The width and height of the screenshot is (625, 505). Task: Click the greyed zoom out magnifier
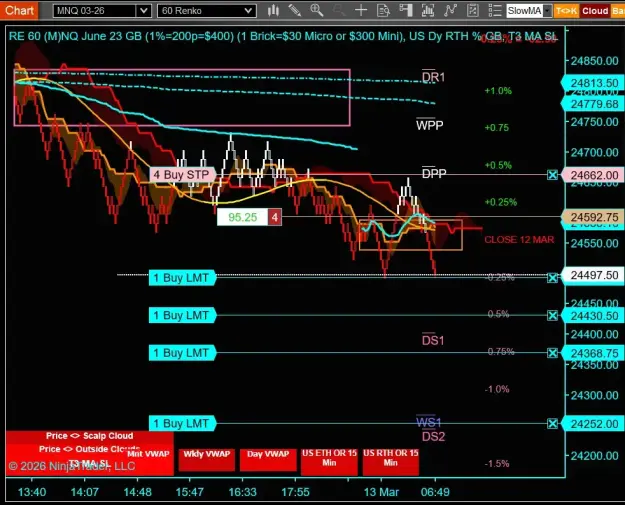[x=339, y=11]
